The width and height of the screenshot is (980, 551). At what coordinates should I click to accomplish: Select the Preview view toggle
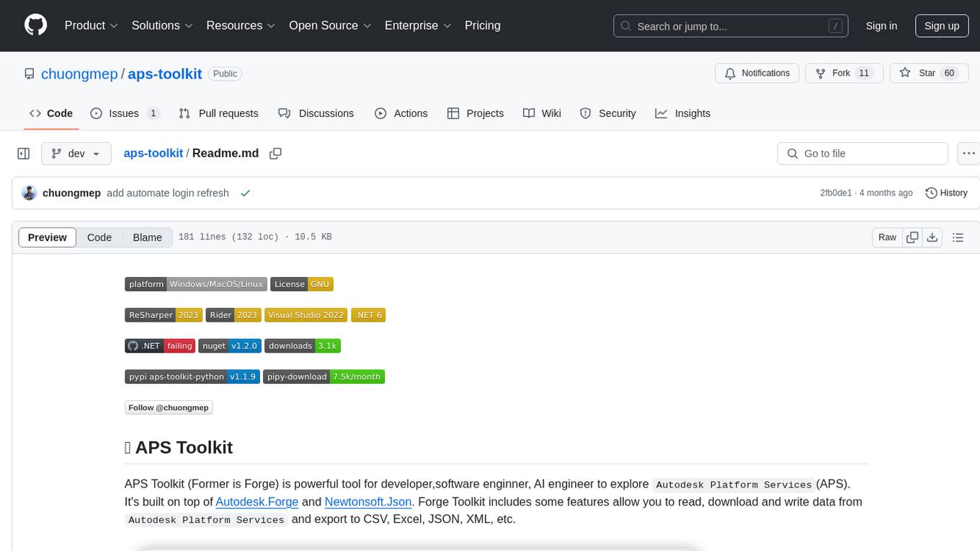click(x=48, y=237)
